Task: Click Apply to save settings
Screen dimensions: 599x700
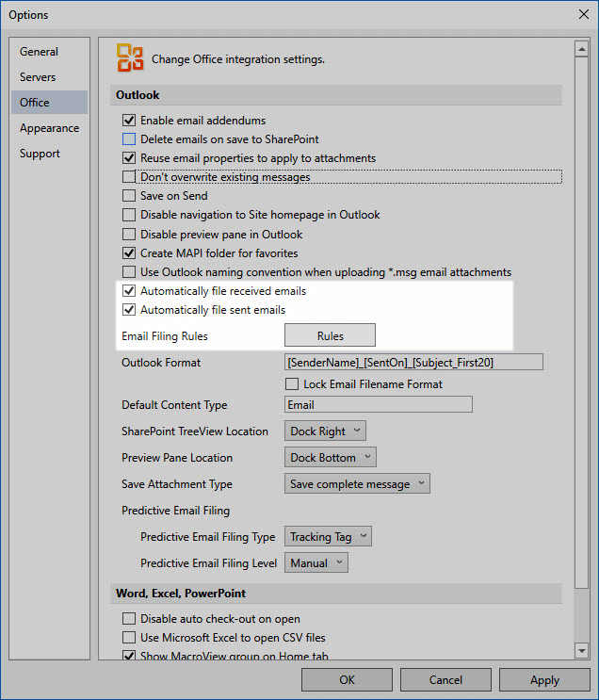Action: click(544, 679)
